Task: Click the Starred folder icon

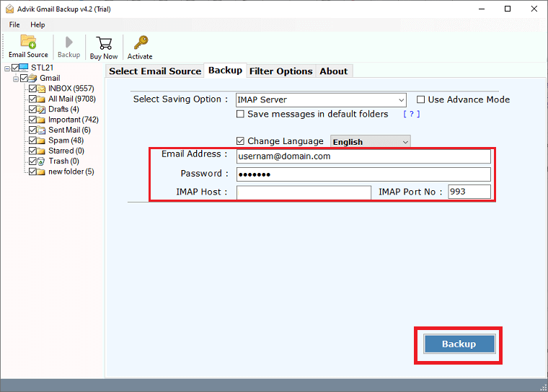Action: (41, 151)
